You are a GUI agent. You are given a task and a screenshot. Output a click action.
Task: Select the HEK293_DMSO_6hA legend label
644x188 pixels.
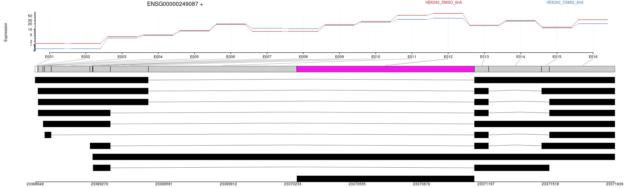pos(444,2)
